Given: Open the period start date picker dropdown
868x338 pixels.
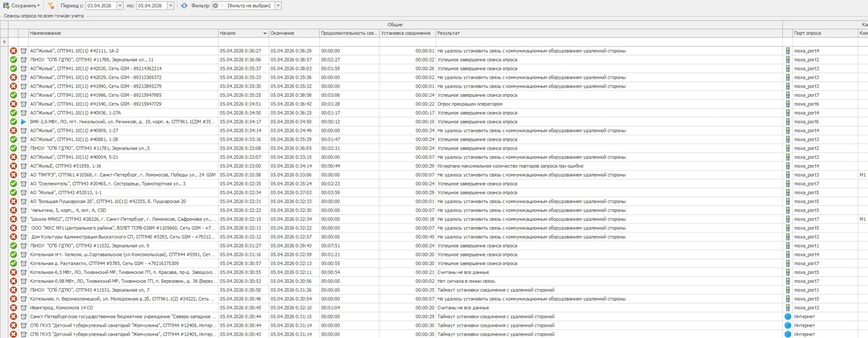Looking at the screenshot, I should tap(120, 6).
